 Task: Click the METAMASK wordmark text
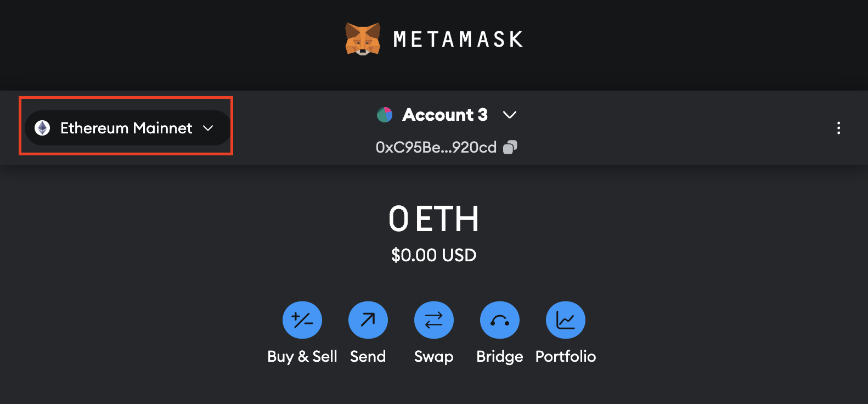(x=458, y=40)
